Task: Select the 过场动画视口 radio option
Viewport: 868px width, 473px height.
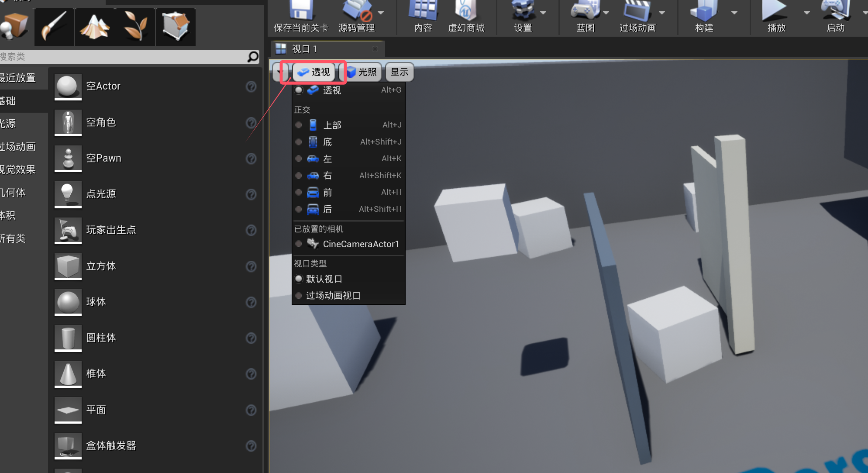Action: point(299,296)
